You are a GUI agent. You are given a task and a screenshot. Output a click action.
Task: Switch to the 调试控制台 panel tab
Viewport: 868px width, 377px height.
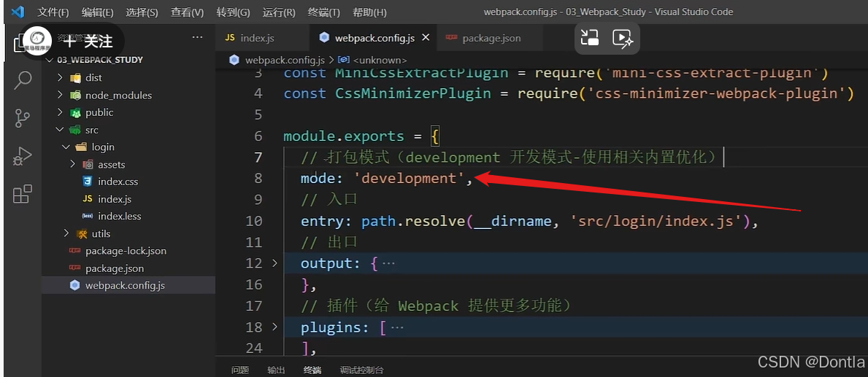[361, 370]
